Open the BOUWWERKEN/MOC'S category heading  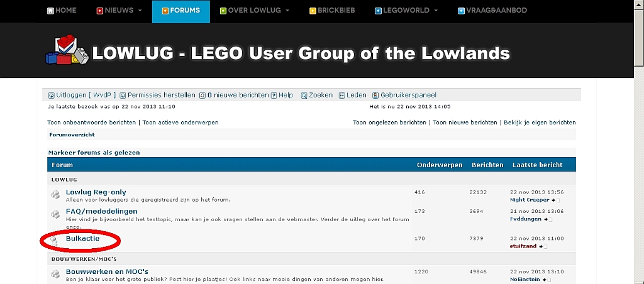click(84, 259)
